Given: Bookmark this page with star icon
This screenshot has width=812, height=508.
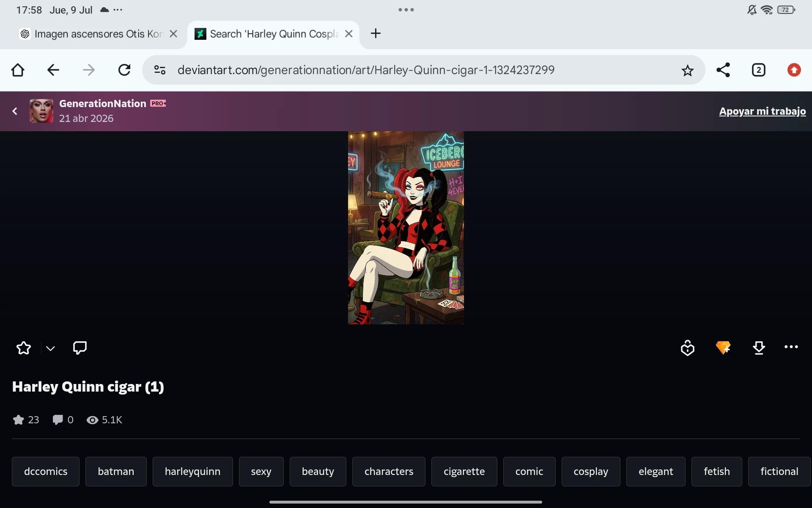Looking at the screenshot, I should coord(688,70).
